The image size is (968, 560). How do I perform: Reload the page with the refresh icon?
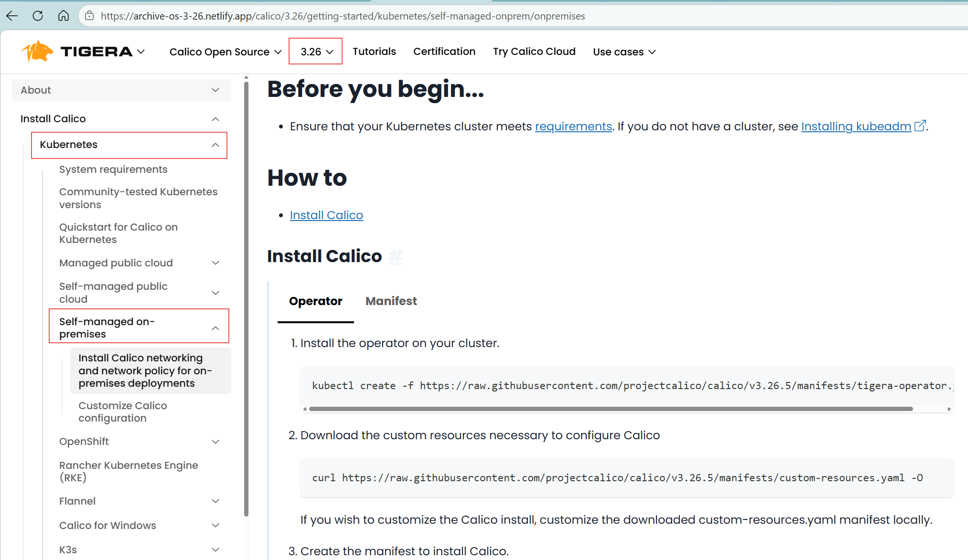coord(38,16)
